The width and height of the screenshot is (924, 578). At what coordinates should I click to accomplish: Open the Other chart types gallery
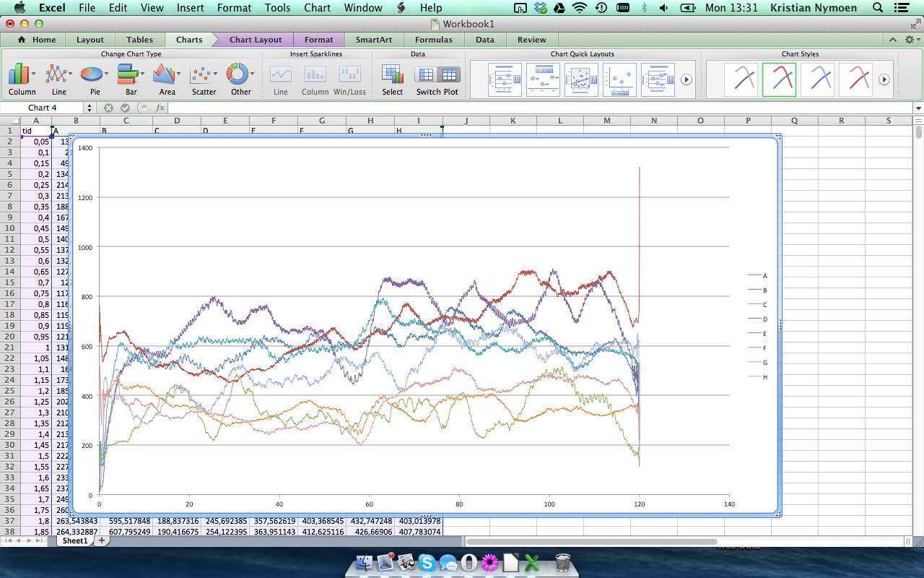point(240,79)
